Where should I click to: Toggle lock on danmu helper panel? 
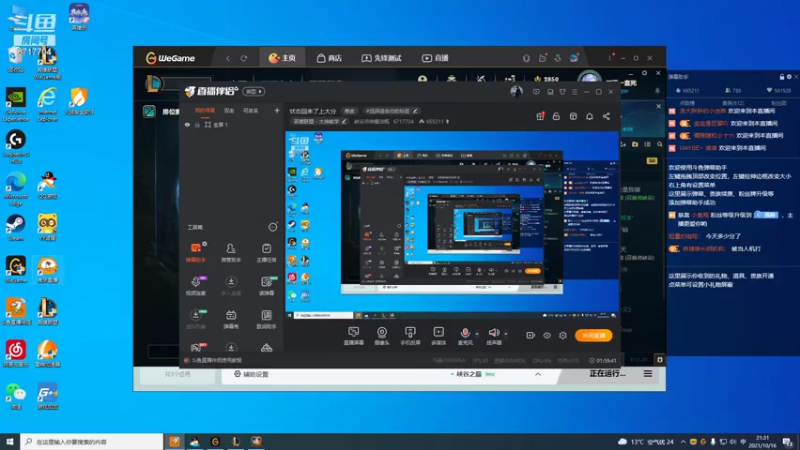click(x=782, y=77)
